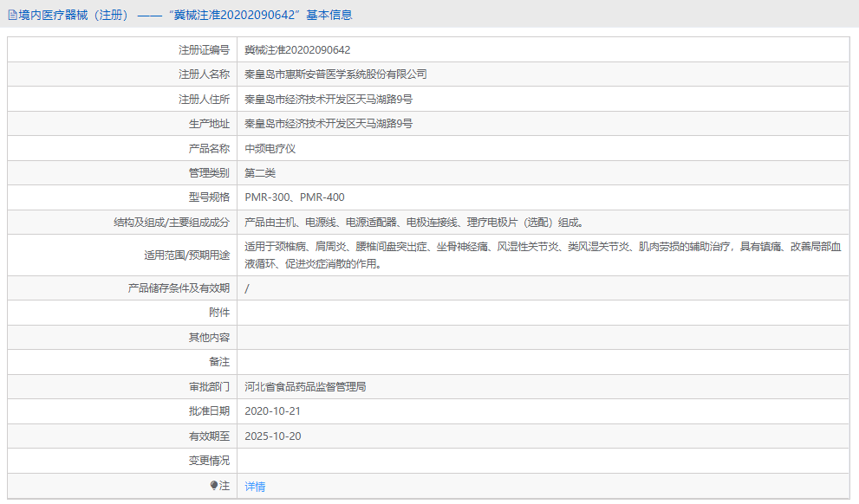Click the 生产地址 label
Viewport: 859px width, 504px height.
[209, 124]
